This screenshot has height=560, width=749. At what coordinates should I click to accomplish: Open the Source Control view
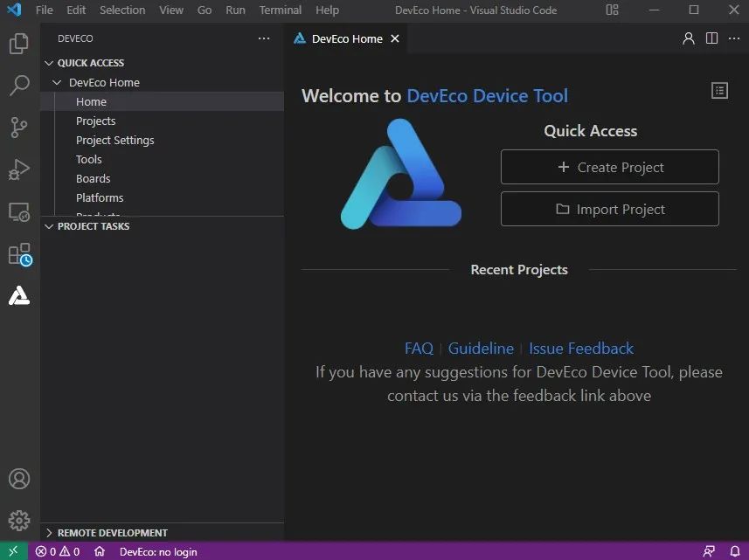(x=19, y=128)
